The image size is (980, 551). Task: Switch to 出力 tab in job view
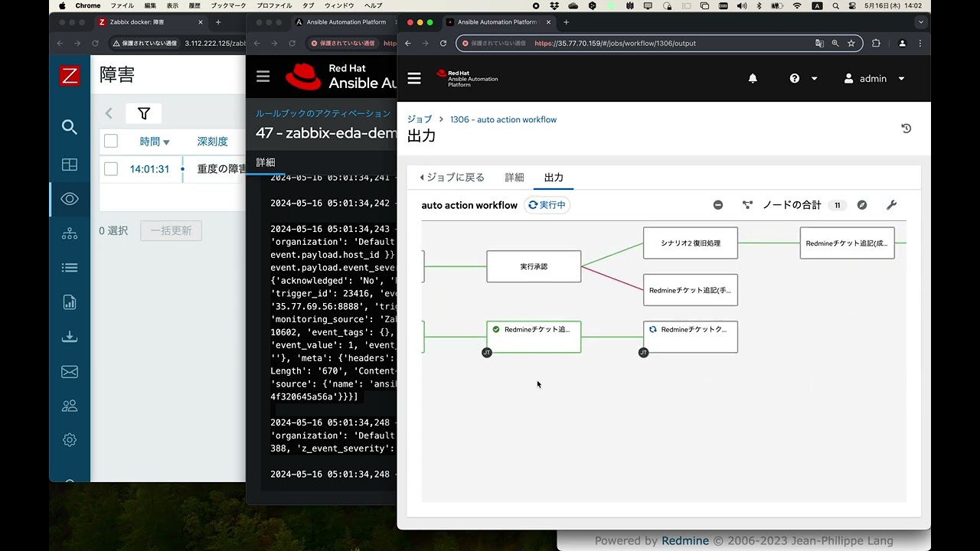click(x=554, y=178)
